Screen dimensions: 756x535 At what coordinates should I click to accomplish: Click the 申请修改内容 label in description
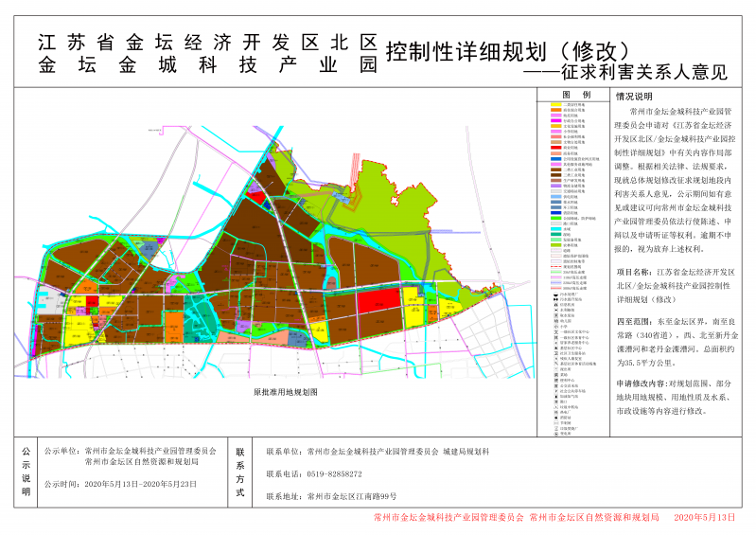tap(642, 383)
